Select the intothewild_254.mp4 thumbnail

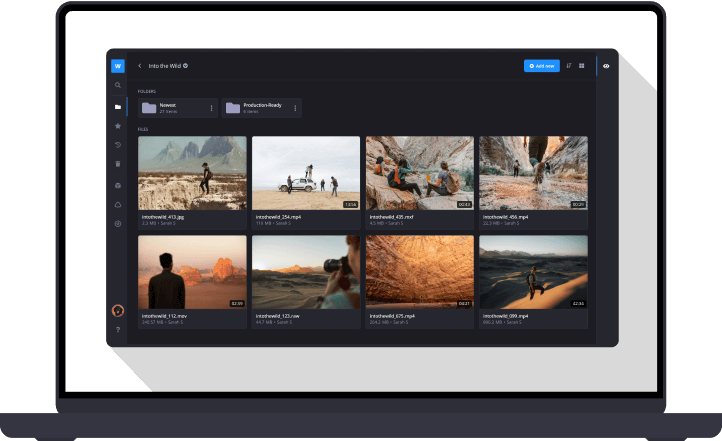point(305,172)
